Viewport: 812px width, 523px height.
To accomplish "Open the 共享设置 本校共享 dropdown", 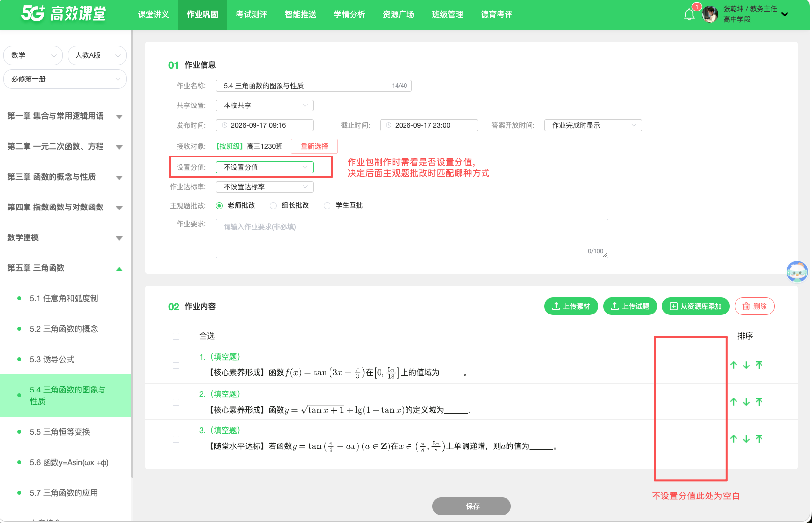I will point(265,105).
